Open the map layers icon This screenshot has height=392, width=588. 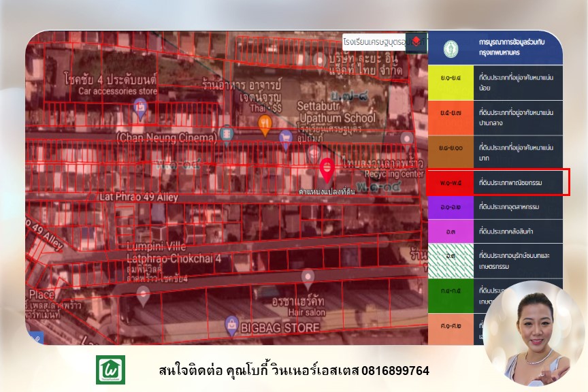pyautogui.click(x=416, y=42)
